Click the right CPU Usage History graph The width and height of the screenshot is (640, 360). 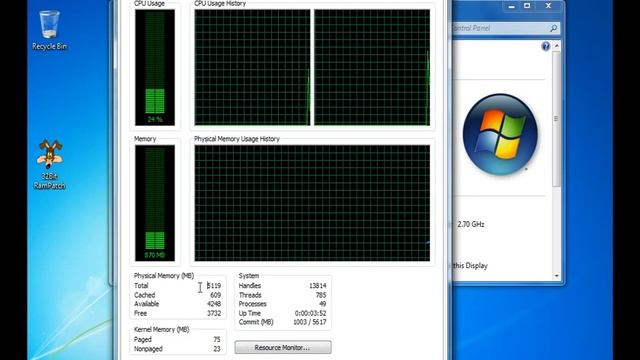pos(372,67)
